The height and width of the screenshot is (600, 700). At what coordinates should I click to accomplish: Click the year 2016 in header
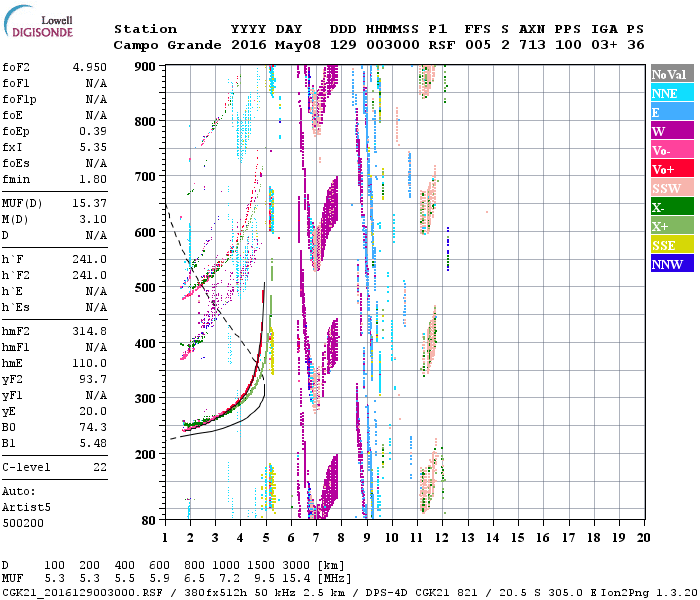coord(249,45)
